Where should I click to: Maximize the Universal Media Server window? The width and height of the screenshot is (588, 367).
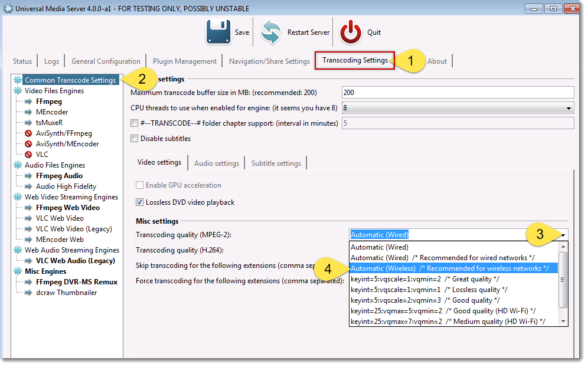click(553, 9)
